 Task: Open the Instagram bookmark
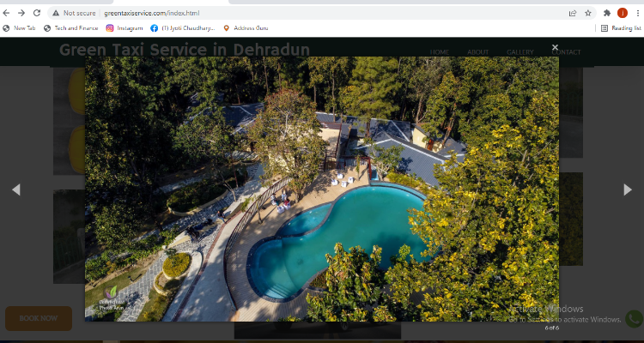125,28
